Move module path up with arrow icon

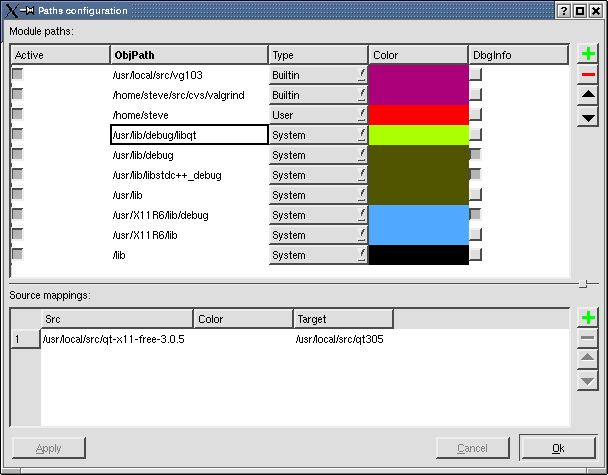point(588,96)
